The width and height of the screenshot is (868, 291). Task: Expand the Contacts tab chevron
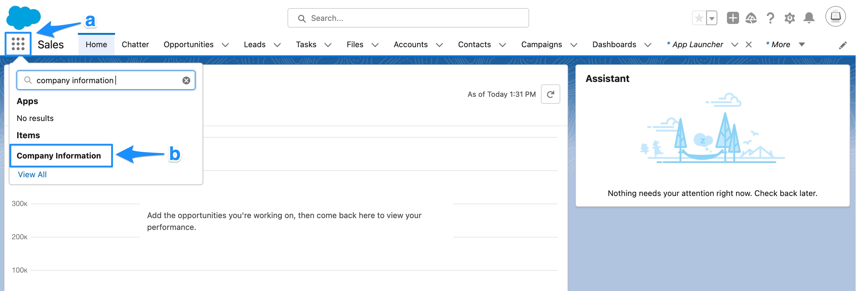point(502,45)
